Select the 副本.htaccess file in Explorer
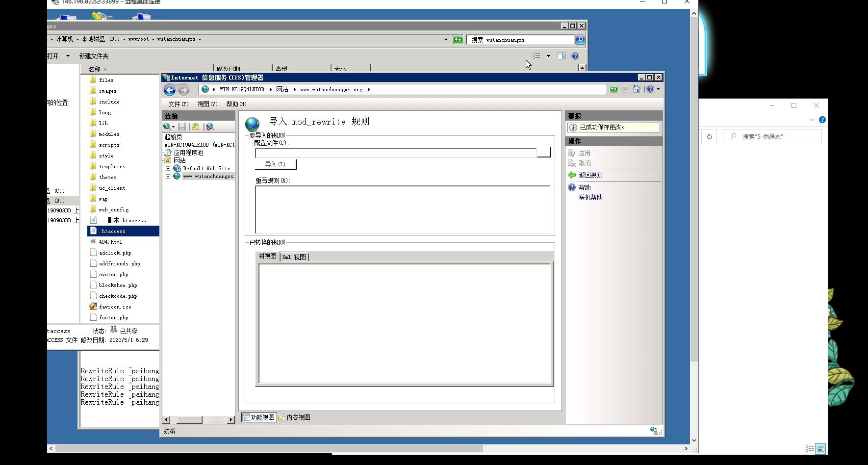The width and height of the screenshot is (868, 465). [123, 220]
